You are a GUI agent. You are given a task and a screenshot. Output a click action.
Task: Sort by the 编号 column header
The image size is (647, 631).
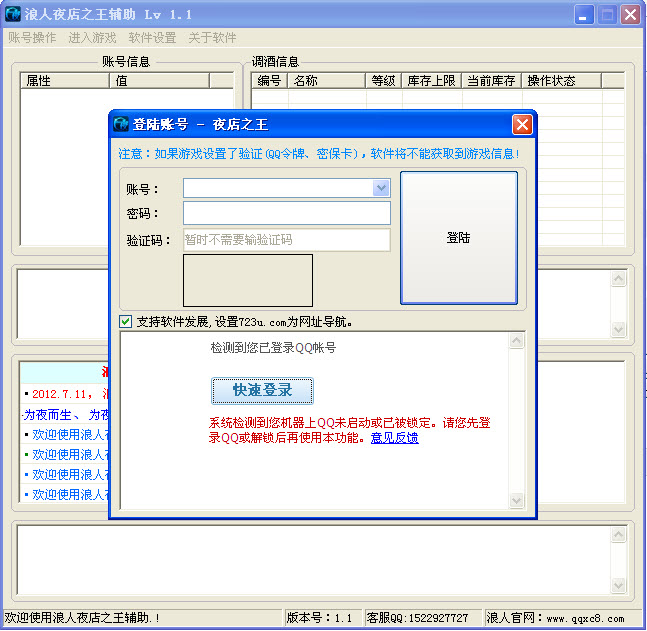(269, 80)
